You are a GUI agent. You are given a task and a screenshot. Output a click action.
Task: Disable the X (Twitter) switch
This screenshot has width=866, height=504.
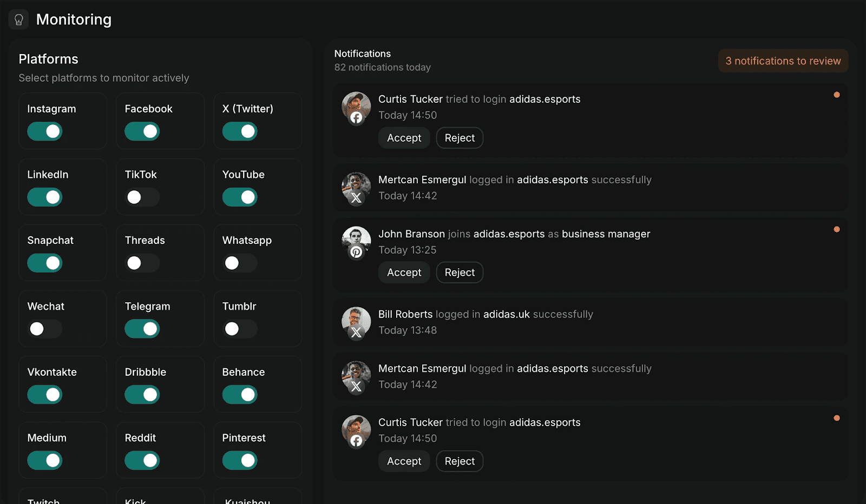click(x=240, y=131)
